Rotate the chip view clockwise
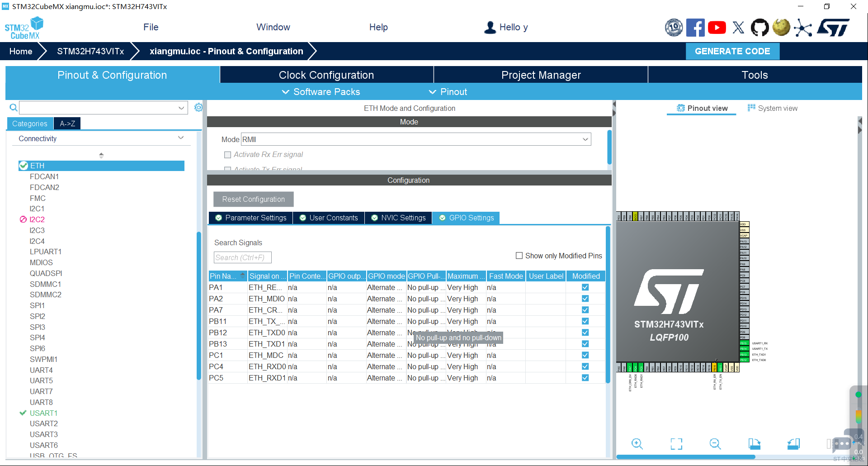 coord(754,444)
